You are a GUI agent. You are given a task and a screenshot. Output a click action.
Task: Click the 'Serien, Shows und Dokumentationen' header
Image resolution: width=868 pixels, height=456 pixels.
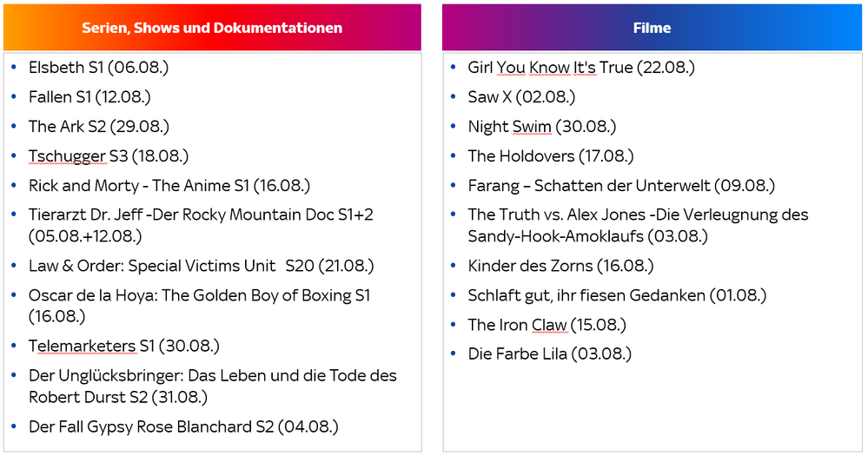[212, 28]
